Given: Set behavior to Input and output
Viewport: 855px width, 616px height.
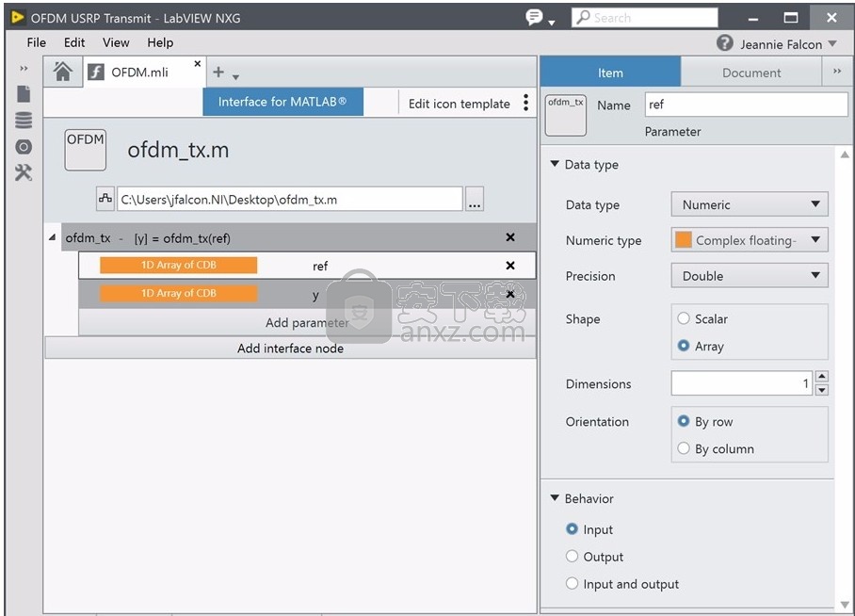Looking at the screenshot, I should [x=572, y=584].
